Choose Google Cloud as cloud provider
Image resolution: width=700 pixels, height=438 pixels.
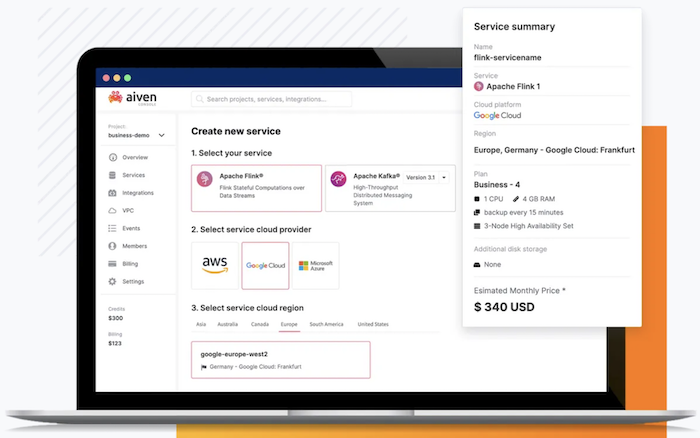tap(265, 266)
